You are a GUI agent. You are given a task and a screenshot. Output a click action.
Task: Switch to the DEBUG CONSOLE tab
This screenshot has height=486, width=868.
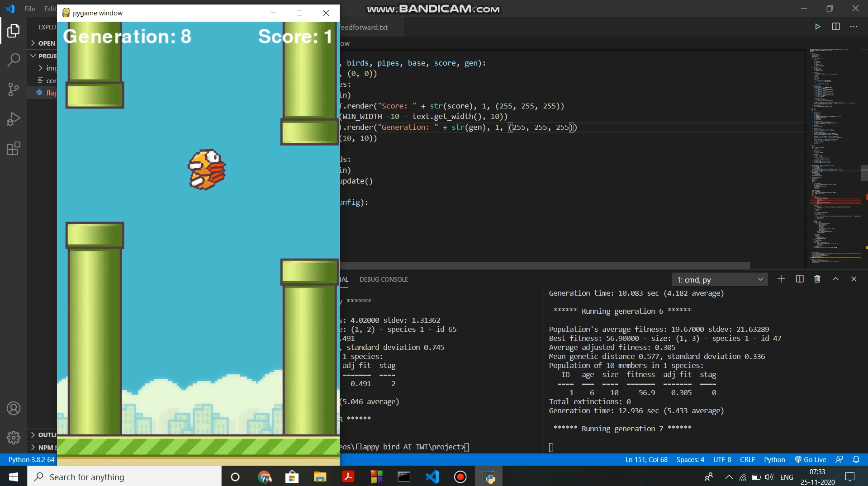pos(384,279)
